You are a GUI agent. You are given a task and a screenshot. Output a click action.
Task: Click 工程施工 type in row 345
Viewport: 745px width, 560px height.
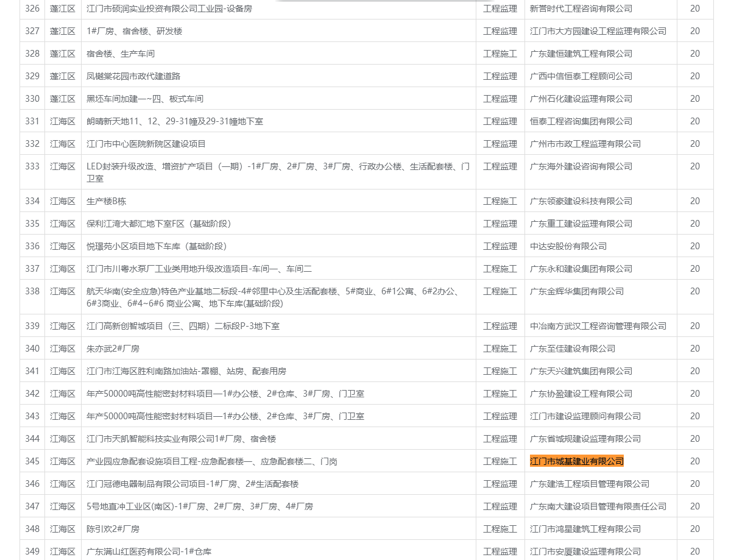500,461
